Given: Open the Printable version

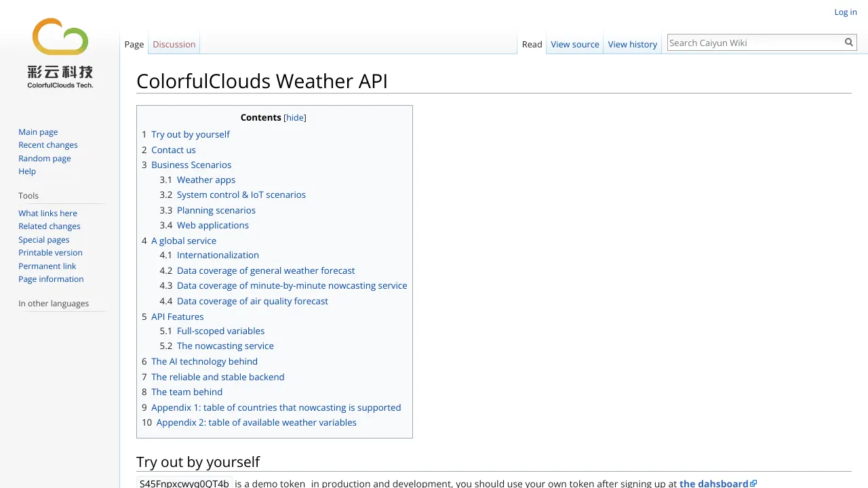Looking at the screenshot, I should (x=50, y=253).
